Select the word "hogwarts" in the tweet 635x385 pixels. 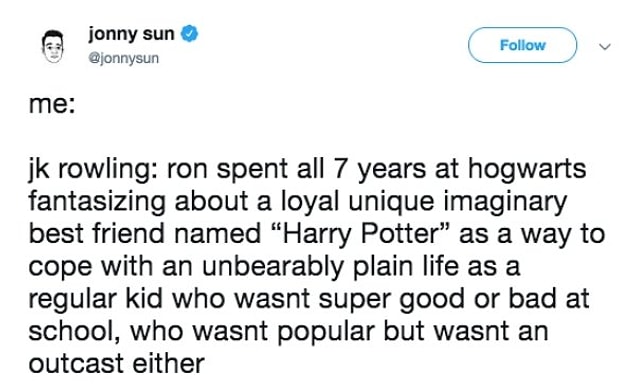(527, 170)
